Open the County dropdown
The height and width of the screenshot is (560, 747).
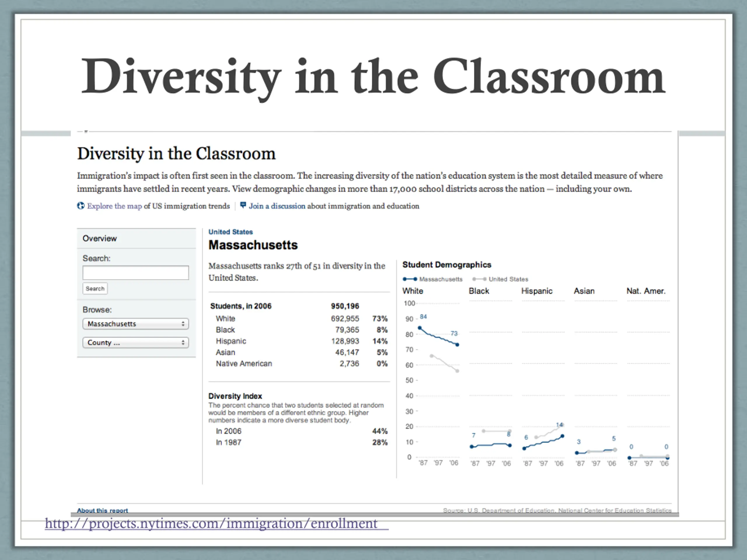click(x=135, y=343)
